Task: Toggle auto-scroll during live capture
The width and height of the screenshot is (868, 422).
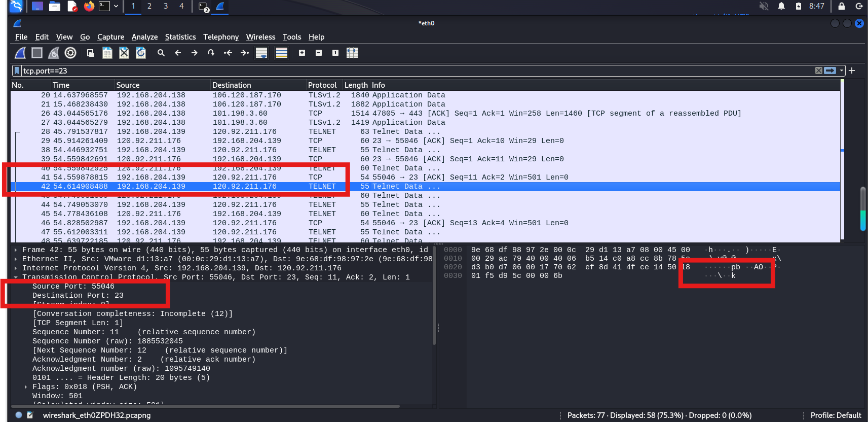Action: pyautogui.click(x=261, y=53)
